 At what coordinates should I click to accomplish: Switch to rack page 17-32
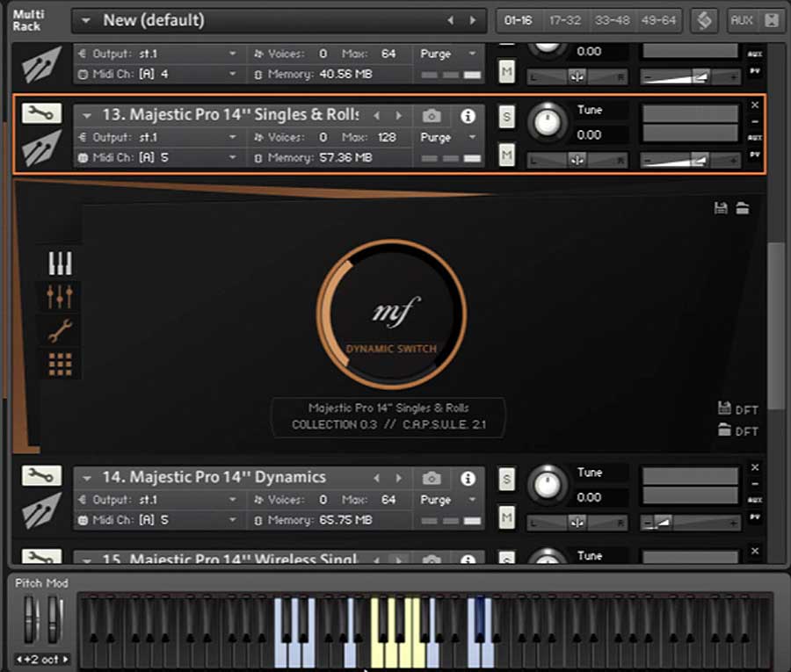(565, 21)
